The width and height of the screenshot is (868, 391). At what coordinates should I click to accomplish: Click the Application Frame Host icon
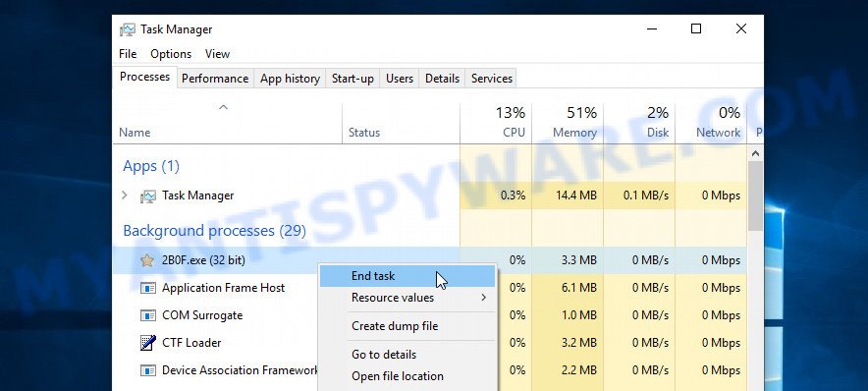[148, 288]
